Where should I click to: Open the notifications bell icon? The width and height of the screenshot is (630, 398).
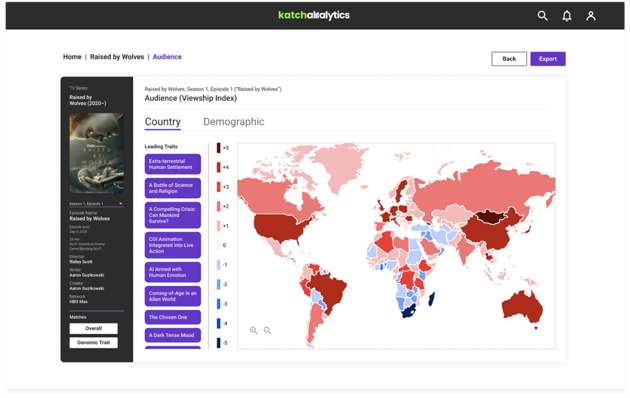tap(567, 16)
